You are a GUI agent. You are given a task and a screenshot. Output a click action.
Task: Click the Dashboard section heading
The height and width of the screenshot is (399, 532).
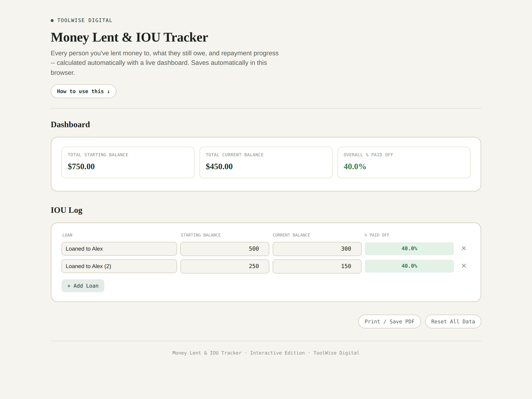tap(70, 124)
